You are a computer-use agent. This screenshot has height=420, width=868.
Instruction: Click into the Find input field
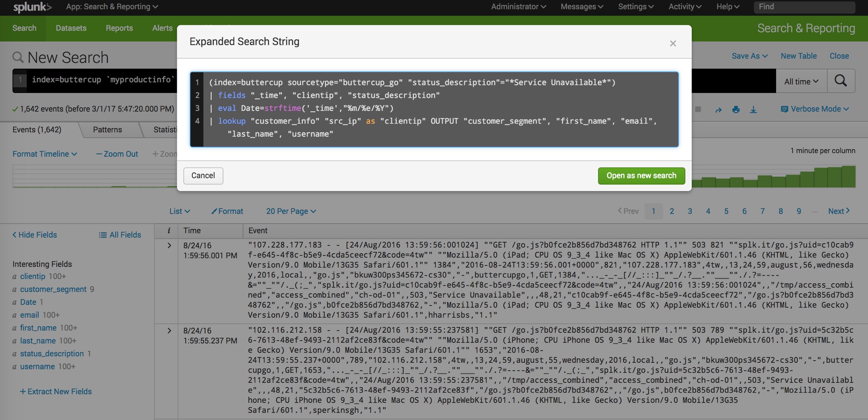pyautogui.click(x=804, y=7)
